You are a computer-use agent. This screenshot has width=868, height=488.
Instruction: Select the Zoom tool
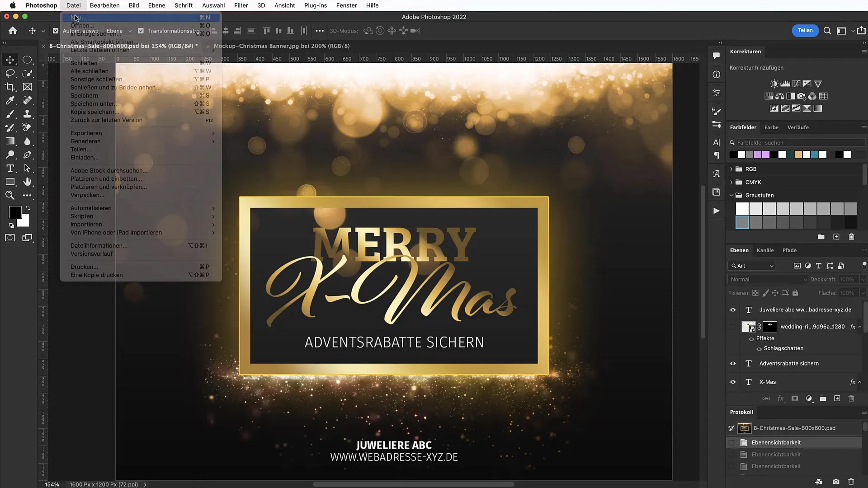pos(10,195)
